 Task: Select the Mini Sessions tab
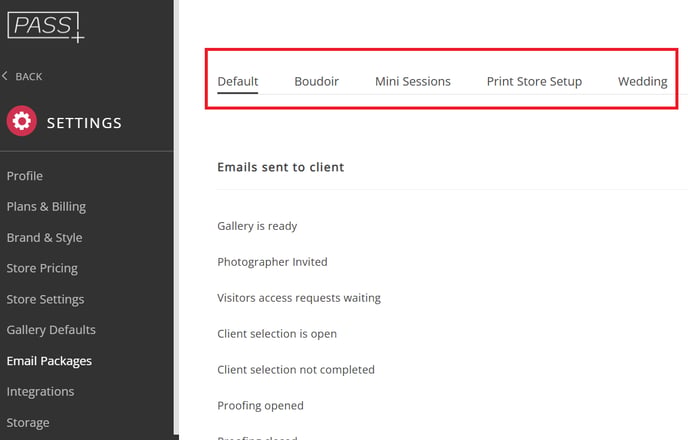(x=412, y=82)
